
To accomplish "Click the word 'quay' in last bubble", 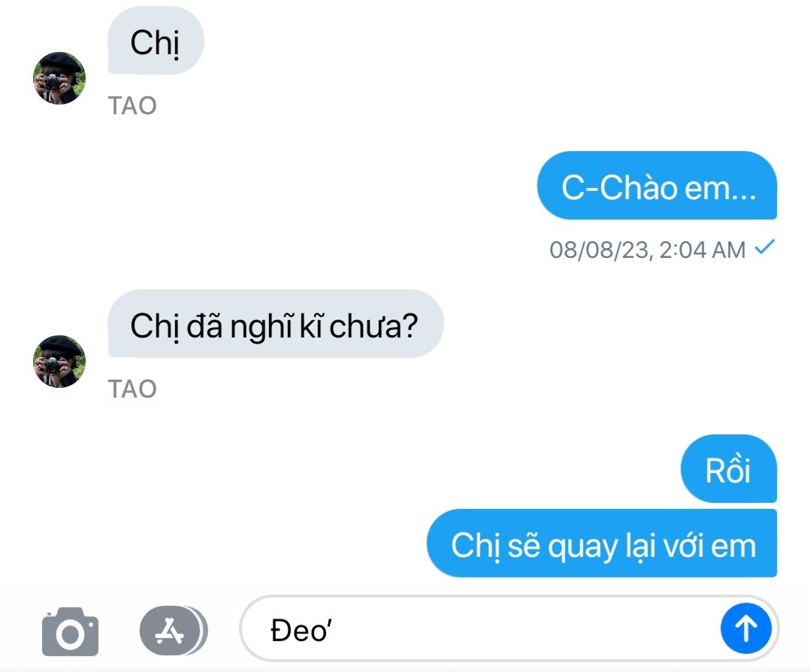I will (x=583, y=547).
